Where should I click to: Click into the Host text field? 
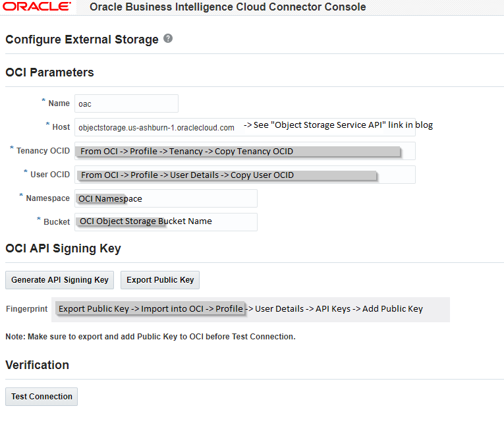tap(158, 127)
